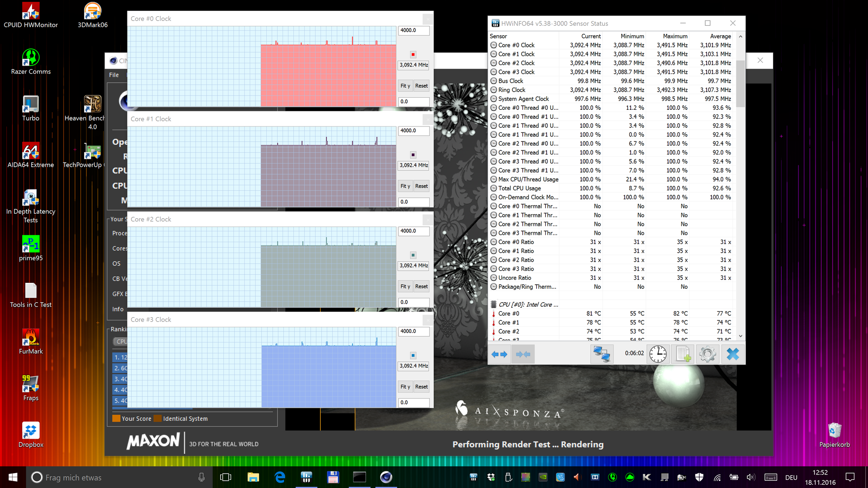Screen dimensions: 868x488
Task: Click Core #3 Clock graph blue color swatch
Action: [x=413, y=355]
